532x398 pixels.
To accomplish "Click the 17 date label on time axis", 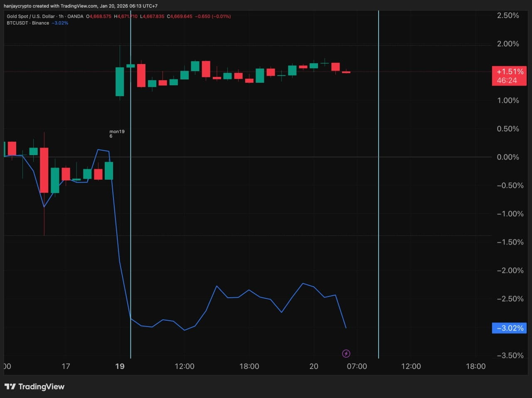I will pyautogui.click(x=66, y=366).
